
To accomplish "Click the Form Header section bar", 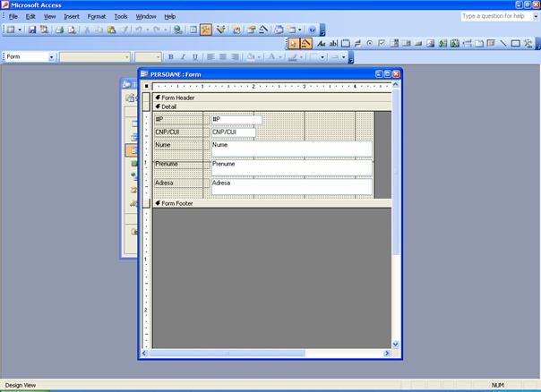I will 269,97.
